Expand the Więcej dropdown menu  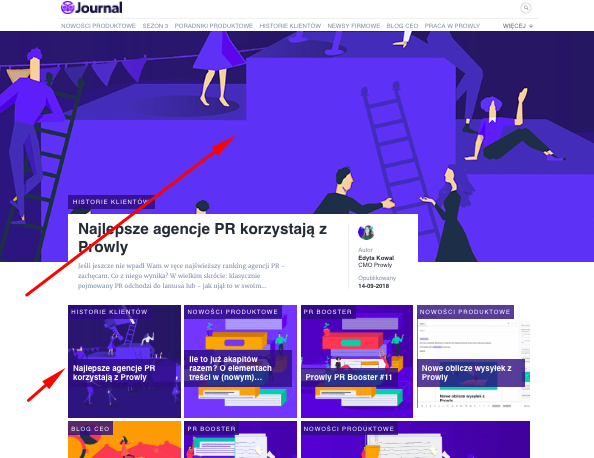pos(517,26)
